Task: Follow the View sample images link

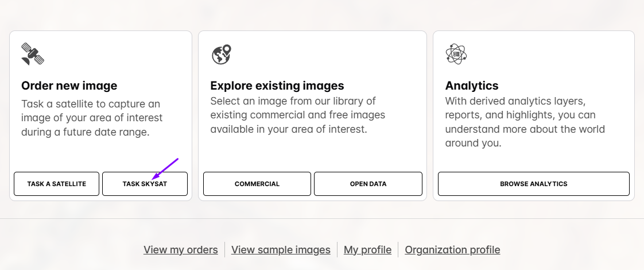Action: coord(281,250)
